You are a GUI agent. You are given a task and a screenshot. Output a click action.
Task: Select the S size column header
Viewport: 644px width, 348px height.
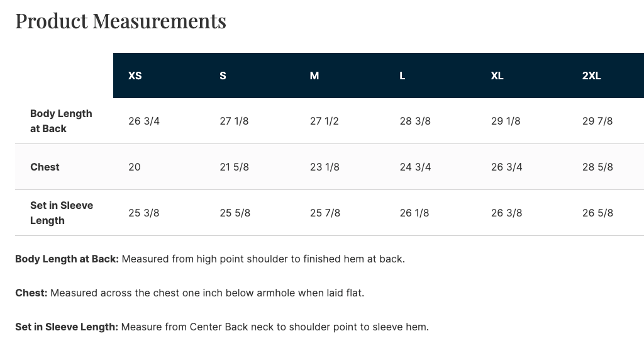[223, 76]
